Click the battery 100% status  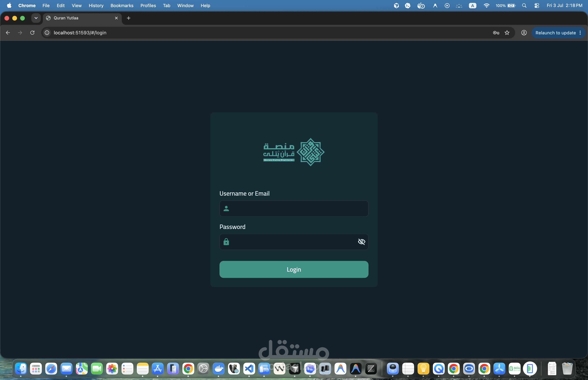[x=506, y=5]
